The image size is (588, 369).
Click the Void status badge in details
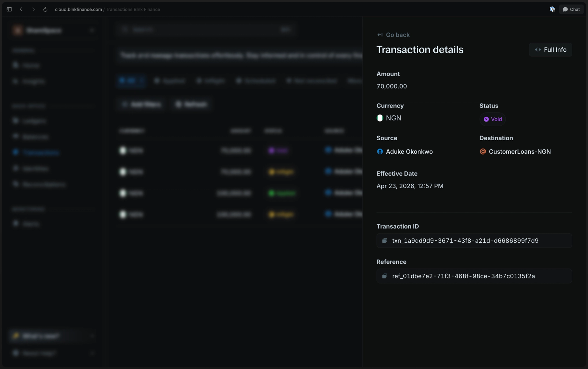pos(492,119)
